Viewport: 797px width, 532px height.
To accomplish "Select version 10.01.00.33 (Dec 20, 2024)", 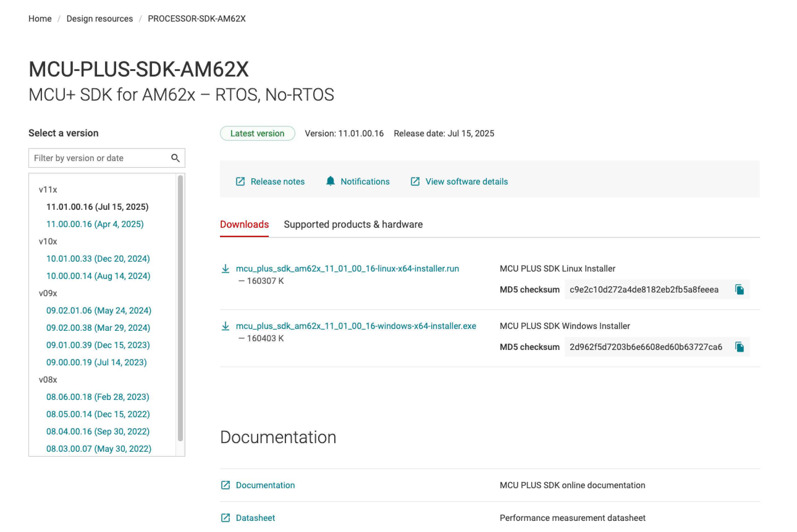I will (98, 259).
